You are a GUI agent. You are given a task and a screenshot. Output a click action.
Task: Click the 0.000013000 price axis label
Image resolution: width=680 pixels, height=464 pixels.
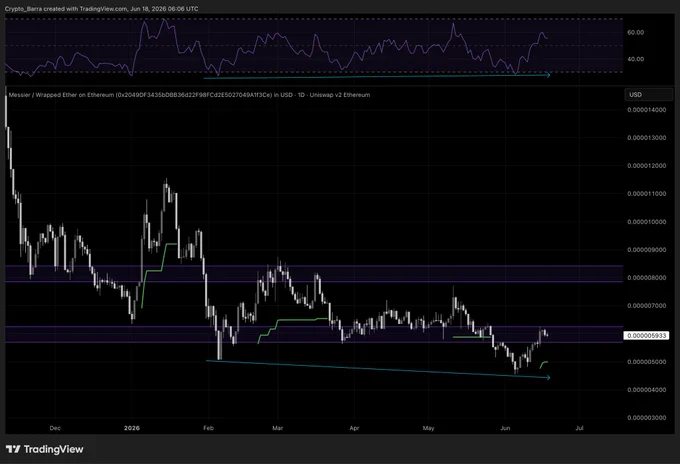(647, 138)
